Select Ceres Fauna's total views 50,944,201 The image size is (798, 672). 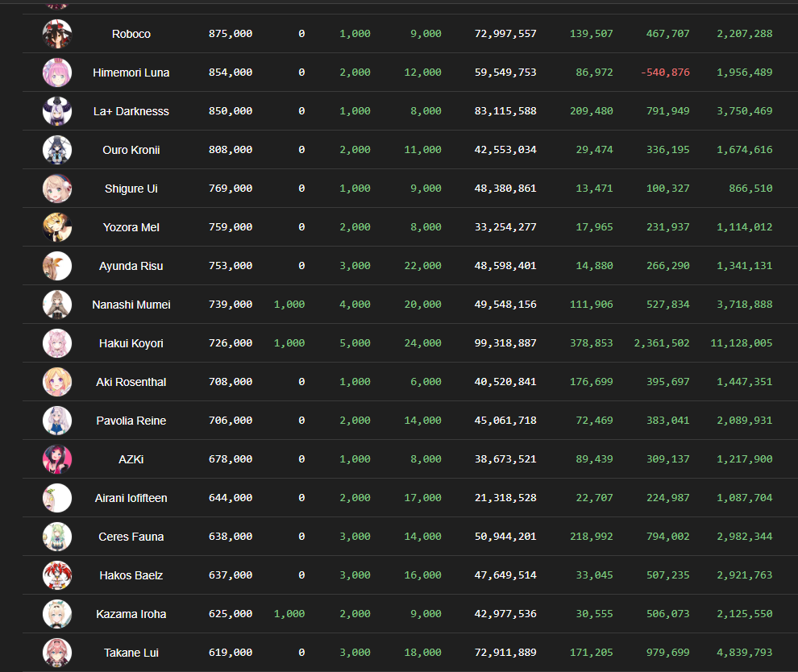[x=505, y=536]
